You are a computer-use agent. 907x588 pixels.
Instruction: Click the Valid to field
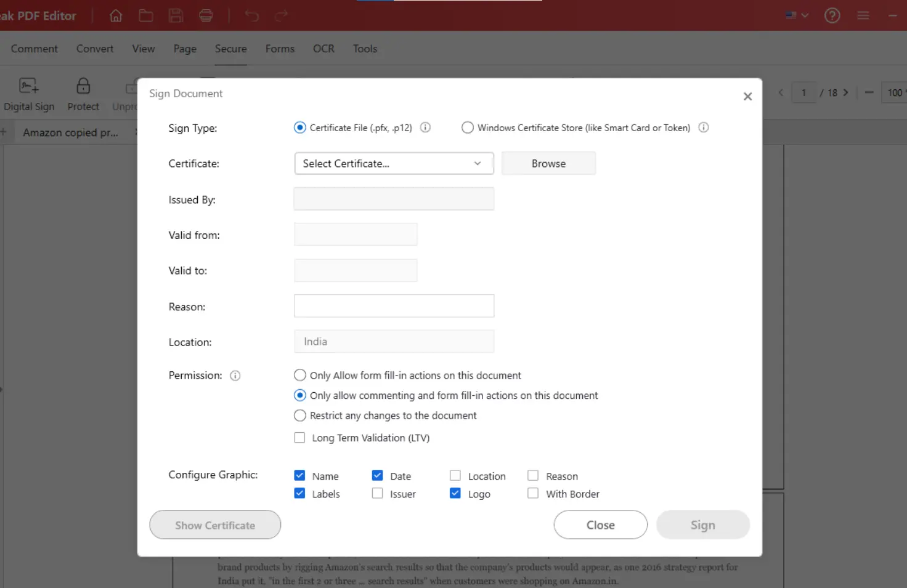pos(356,270)
